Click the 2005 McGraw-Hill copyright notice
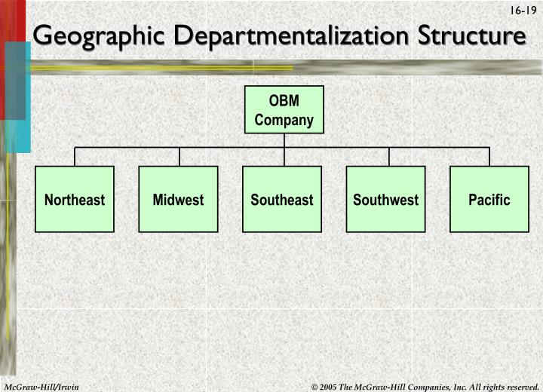Viewport: 543px width, 392px height. [x=425, y=387]
